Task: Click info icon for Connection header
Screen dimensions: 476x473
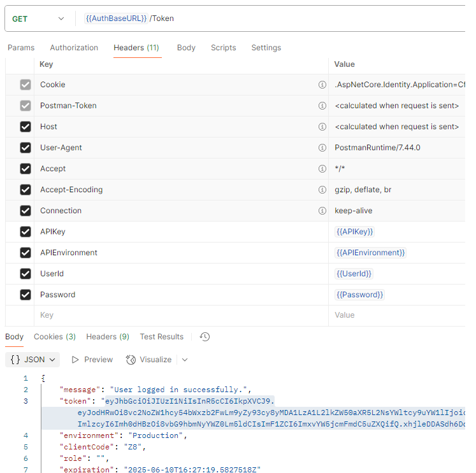Action: point(322,211)
